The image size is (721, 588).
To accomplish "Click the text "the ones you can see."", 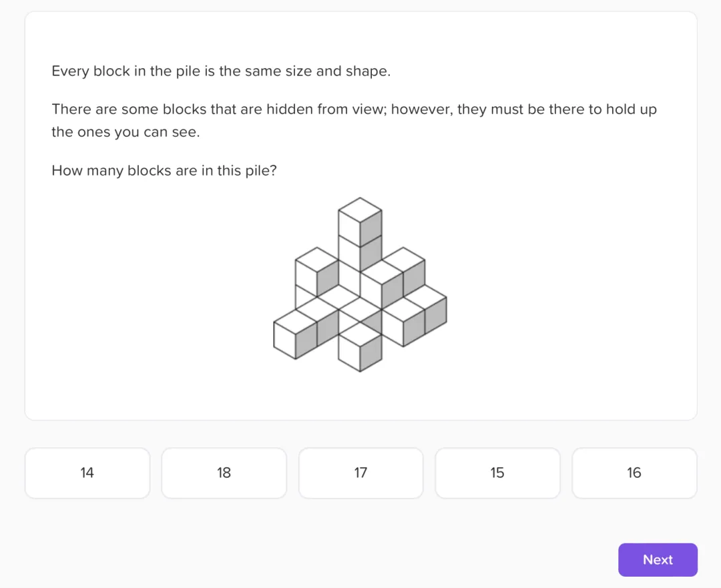I will coord(126,131).
